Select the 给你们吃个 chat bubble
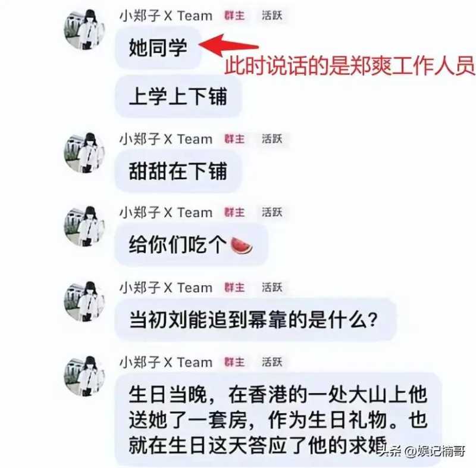 (x=191, y=245)
